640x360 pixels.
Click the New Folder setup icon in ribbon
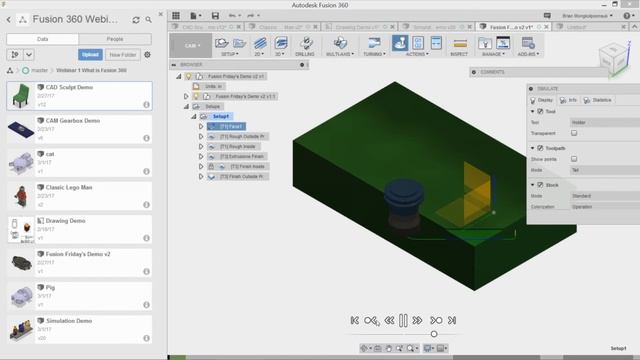click(240, 43)
